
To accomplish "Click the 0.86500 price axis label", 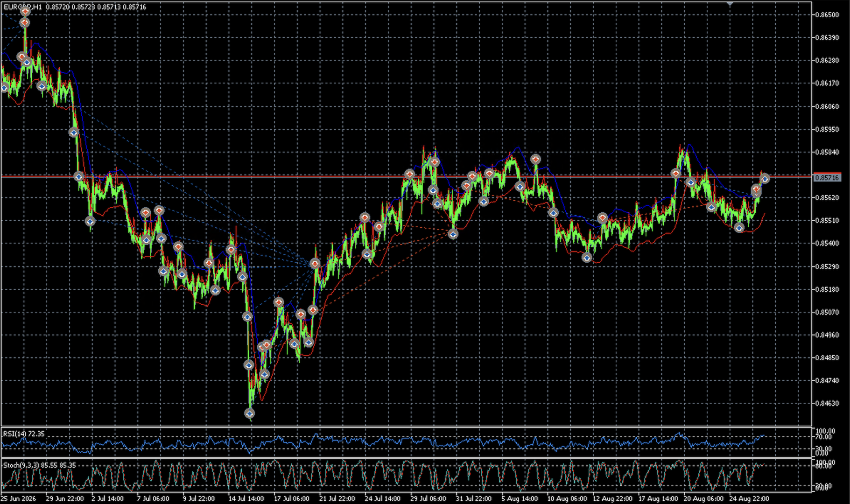I will [x=827, y=15].
